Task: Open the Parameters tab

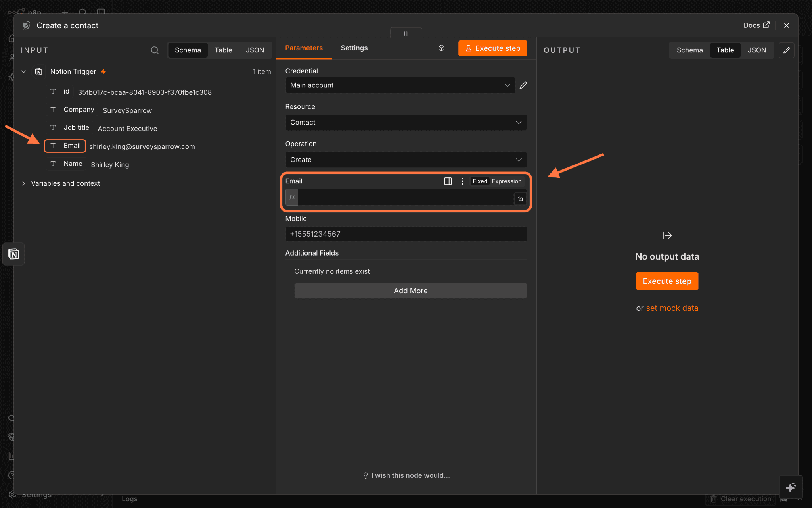Action: coord(304,48)
